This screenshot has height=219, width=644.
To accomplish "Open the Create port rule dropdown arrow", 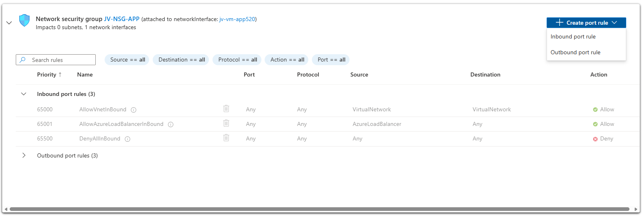I will [615, 23].
